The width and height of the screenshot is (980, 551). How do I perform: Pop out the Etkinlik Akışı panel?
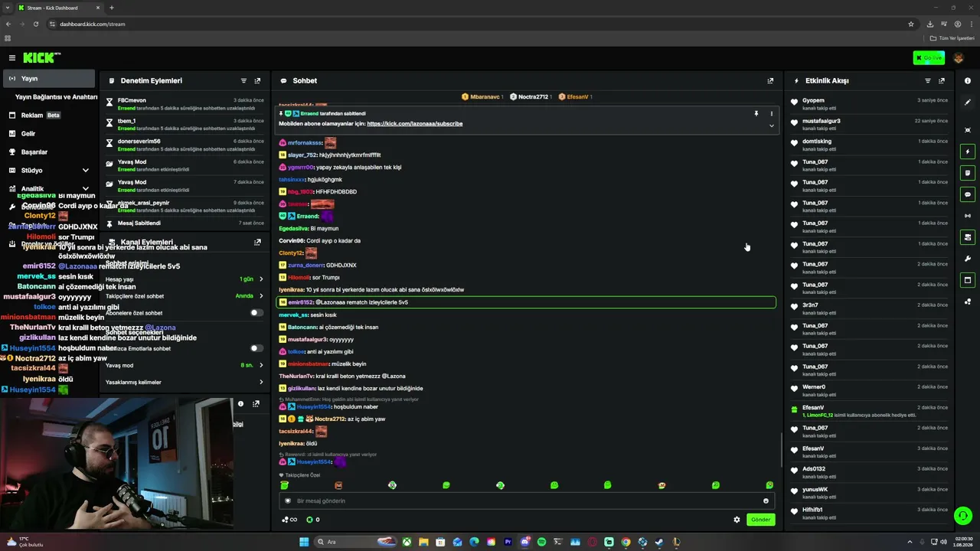click(942, 80)
